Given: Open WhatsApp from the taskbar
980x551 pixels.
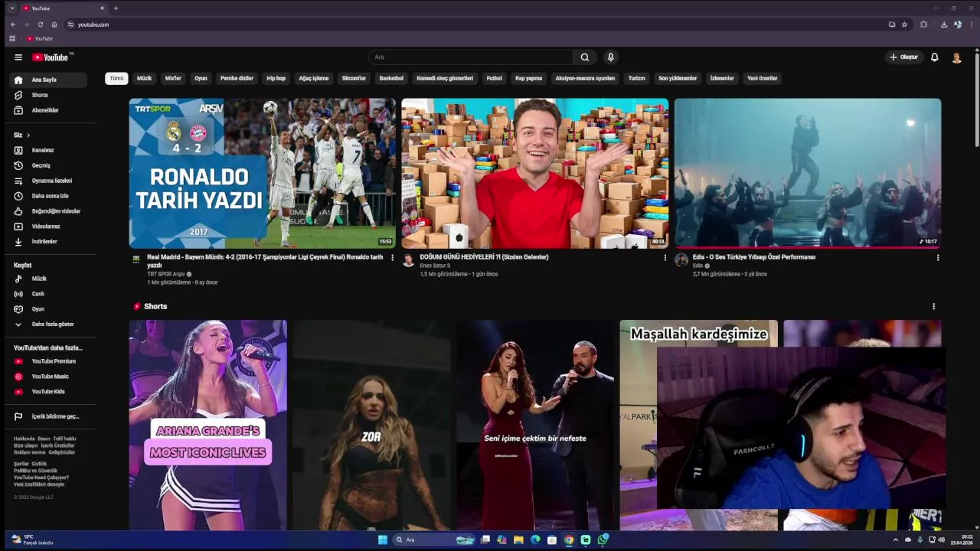Looking at the screenshot, I should (x=603, y=540).
